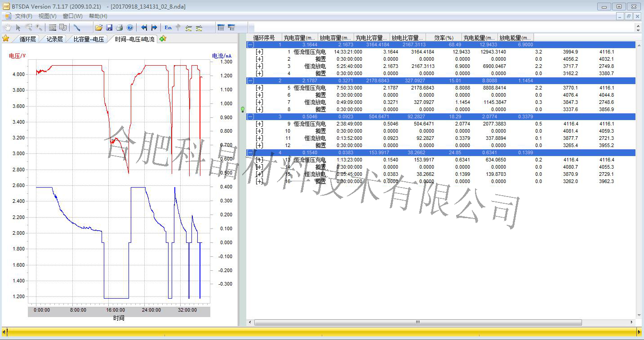Save data with the floppy disk icon
The width and height of the screenshot is (644, 340).
pyautogui.click(x=109, y=27)
